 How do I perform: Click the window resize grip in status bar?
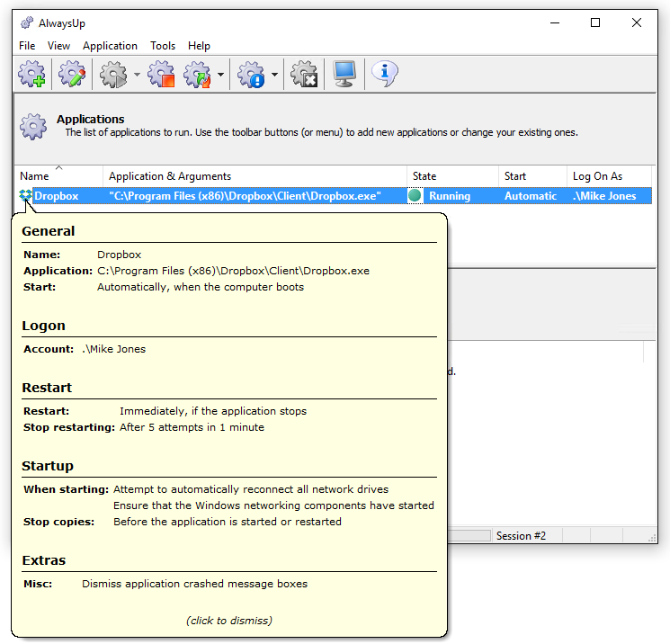click(x=652, y=538)
